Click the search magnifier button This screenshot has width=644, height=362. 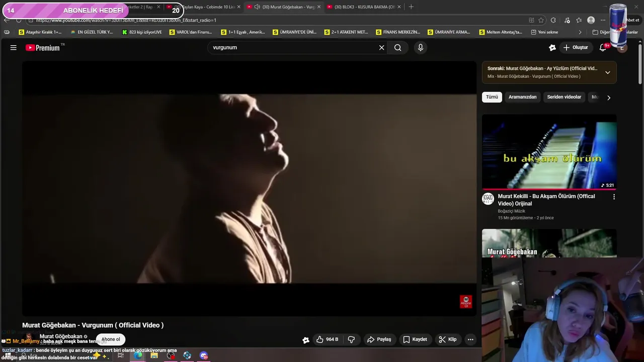[x=398, y=48]
